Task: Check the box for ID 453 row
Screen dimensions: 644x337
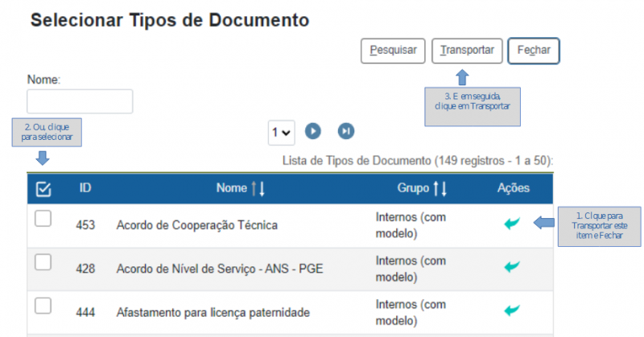Action: coord(43,219)
